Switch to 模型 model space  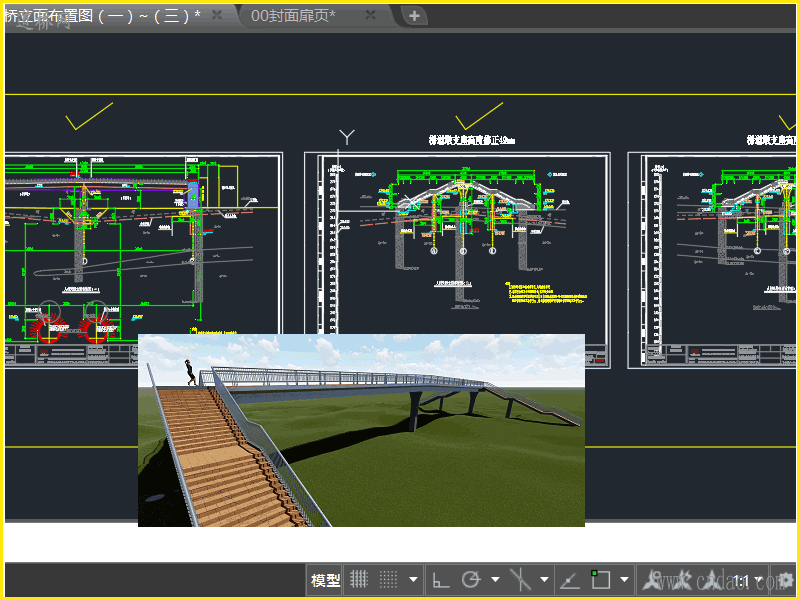[x=325, y=580]
